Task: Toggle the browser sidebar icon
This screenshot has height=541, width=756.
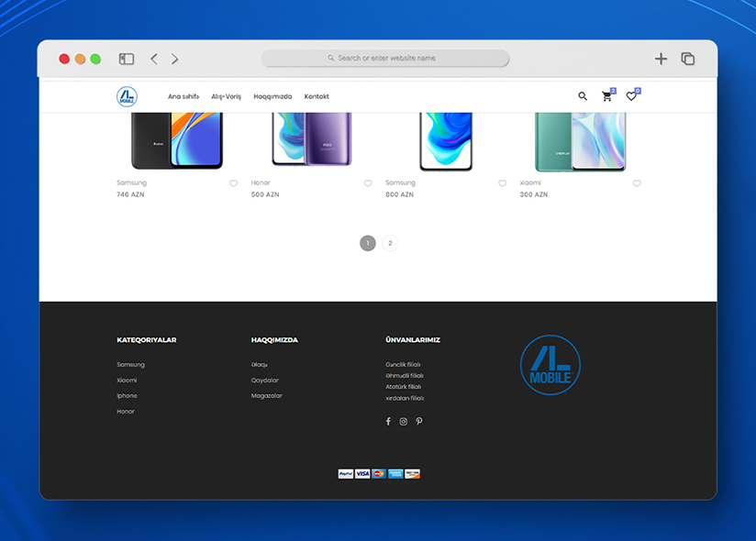Action: [127, 59]
